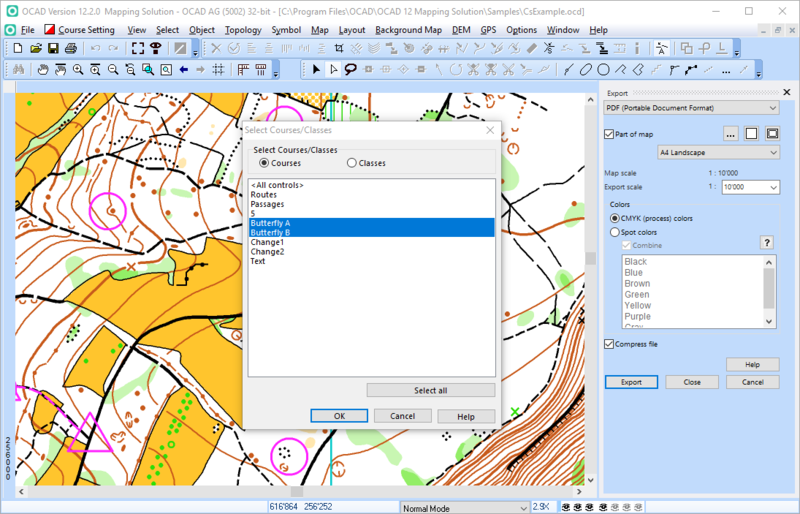Click the Print icon
Image resolution: width=800 pixels, height=514 pixels.
tap(71, 48)
